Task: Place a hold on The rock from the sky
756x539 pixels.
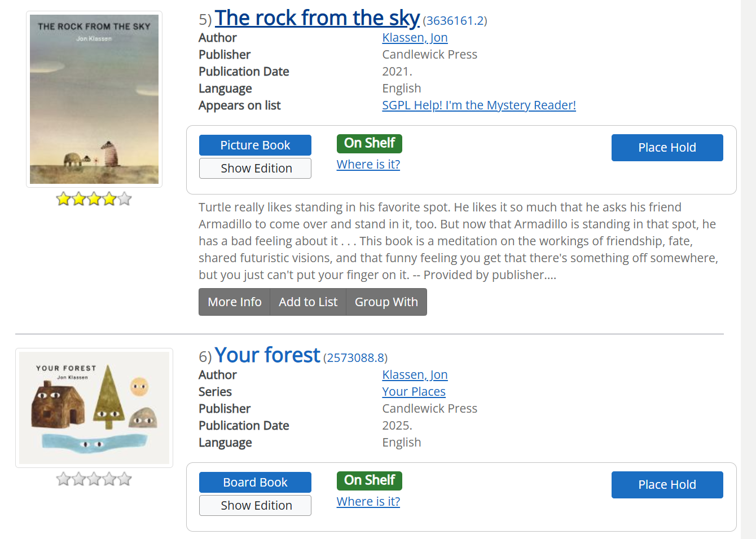Action: pyautogui.click(x=667, y=147)
